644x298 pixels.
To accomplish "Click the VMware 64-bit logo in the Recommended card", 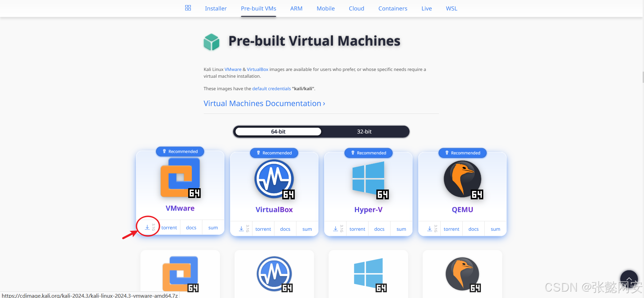I will point(180,178).
